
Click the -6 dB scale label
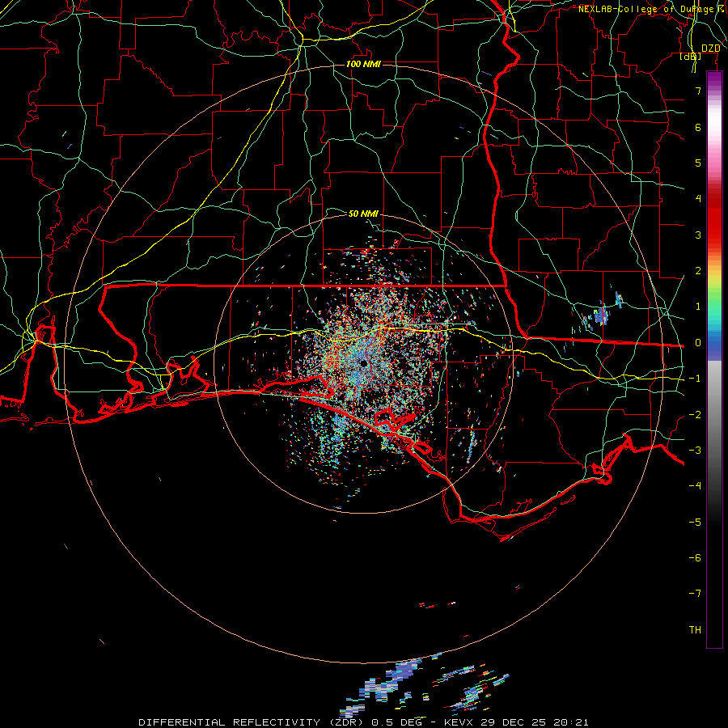coord(695,558)
